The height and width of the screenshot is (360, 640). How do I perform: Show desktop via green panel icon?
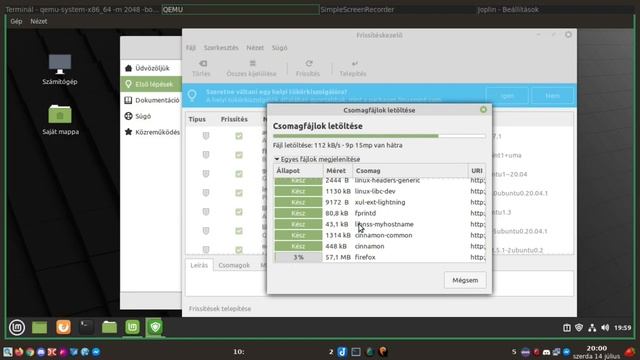pos(40,327)
